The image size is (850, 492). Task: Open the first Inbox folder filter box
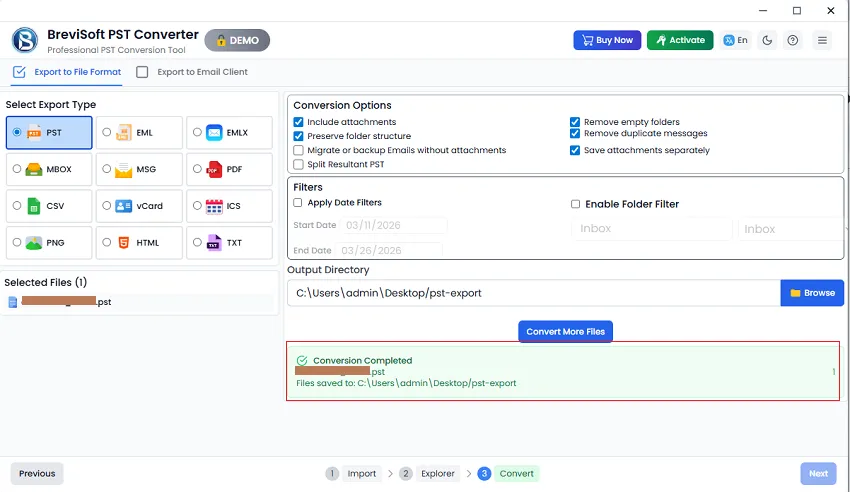[652, 229]
